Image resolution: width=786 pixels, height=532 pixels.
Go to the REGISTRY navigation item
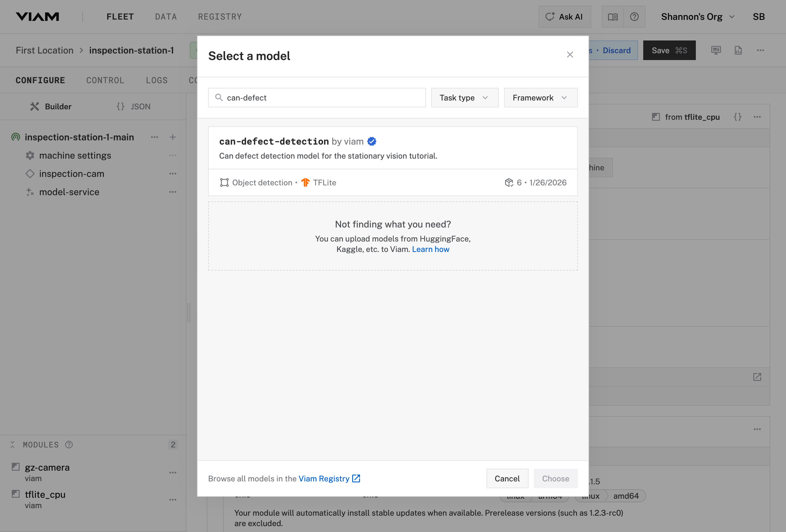[220, 17]
